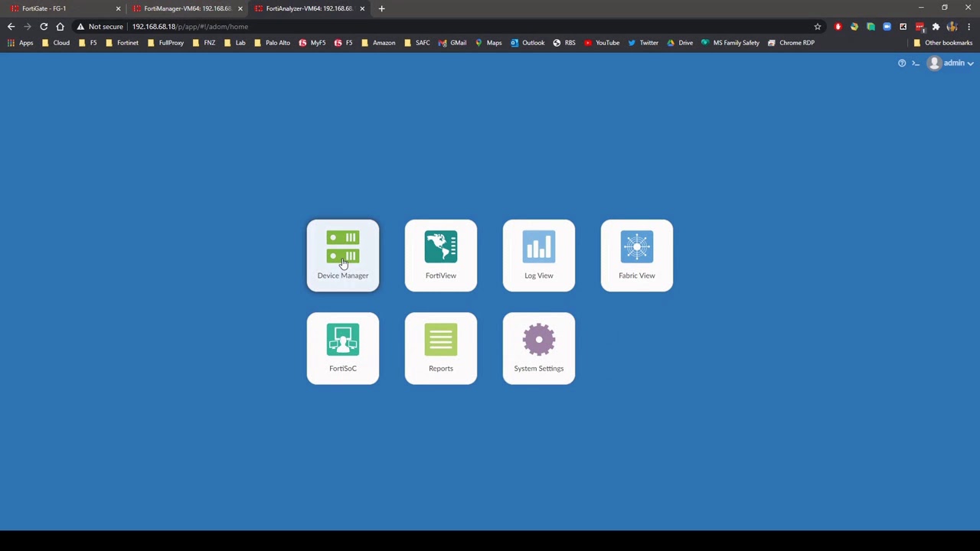Open the Chrome profile avatar
This screenshot has height=551, width=980.
point(952,27)
